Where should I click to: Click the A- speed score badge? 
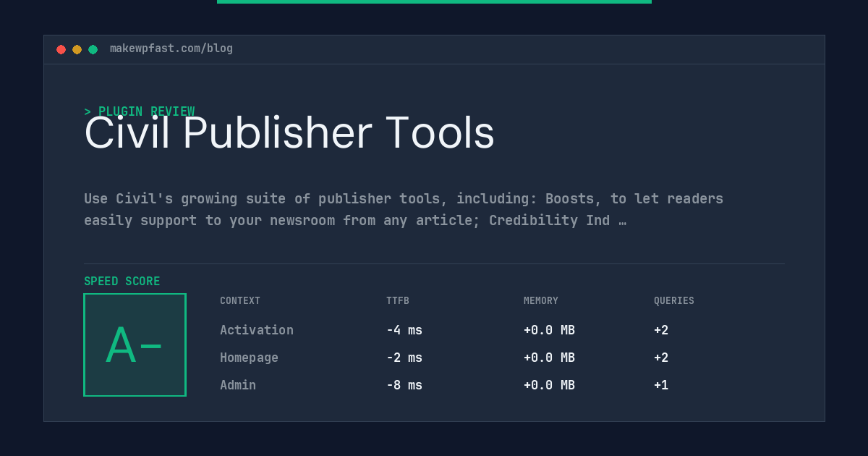[x=135, y=345]
